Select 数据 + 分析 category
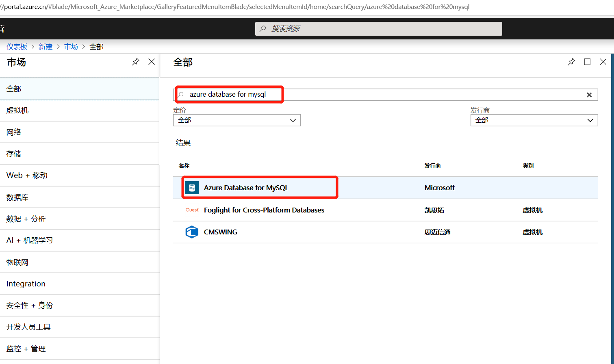 click(80, 219)
